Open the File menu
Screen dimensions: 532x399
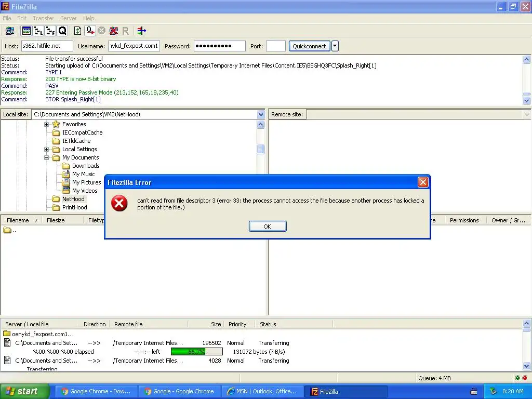7,18
